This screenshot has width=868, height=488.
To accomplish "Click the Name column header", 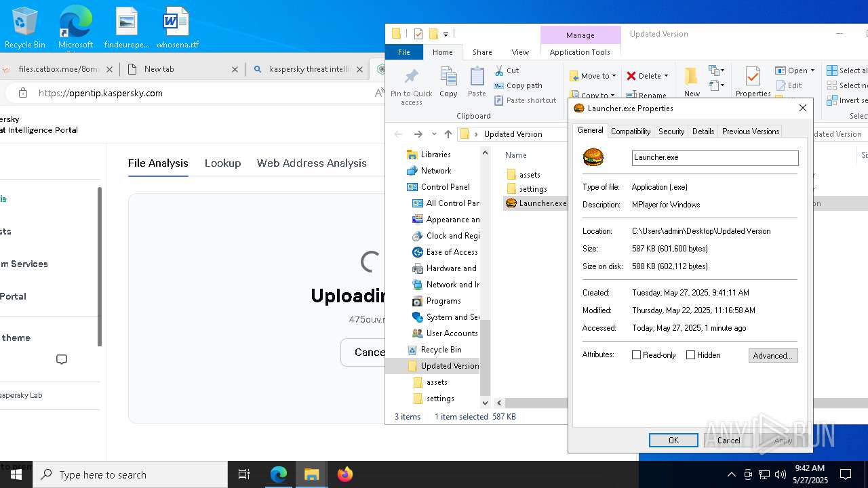I will click(515, 155).
